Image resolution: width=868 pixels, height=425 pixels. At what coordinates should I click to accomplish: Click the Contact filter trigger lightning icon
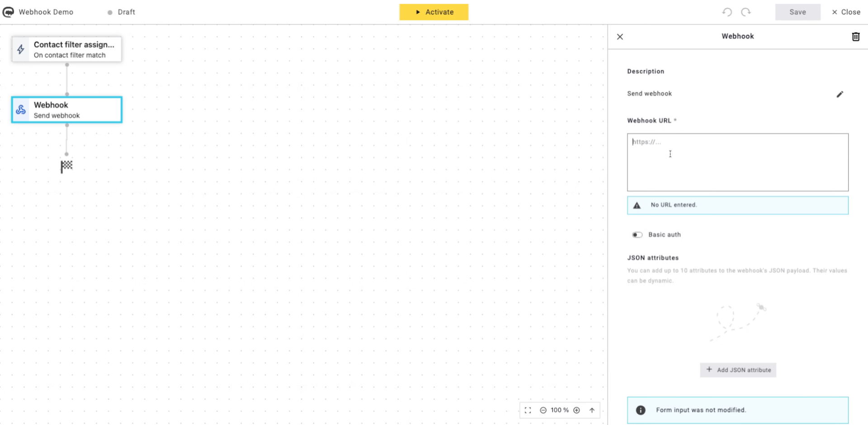pyautogui.click(x=20, y=49)
